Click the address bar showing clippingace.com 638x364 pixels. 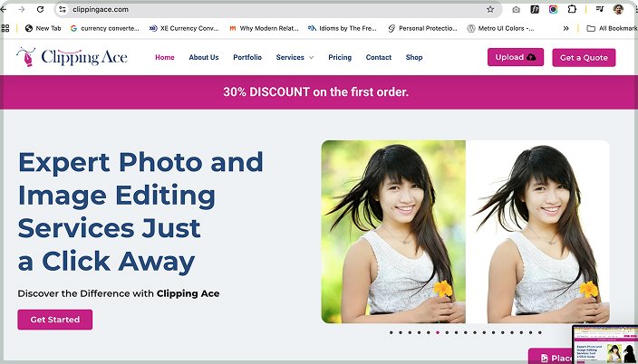276,9
